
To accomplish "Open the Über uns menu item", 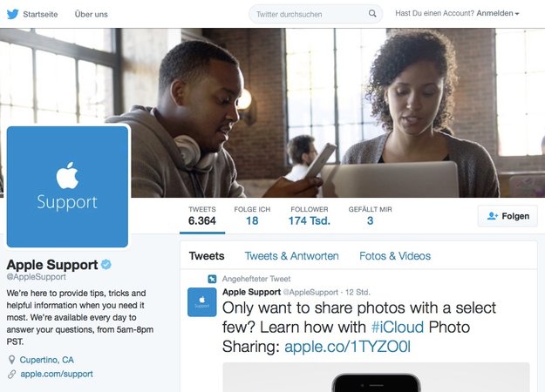I will 91,14.
